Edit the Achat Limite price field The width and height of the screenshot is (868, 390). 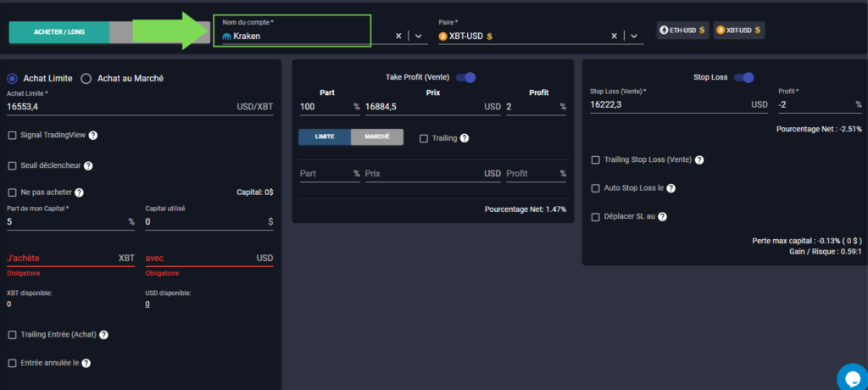[140, 106]
